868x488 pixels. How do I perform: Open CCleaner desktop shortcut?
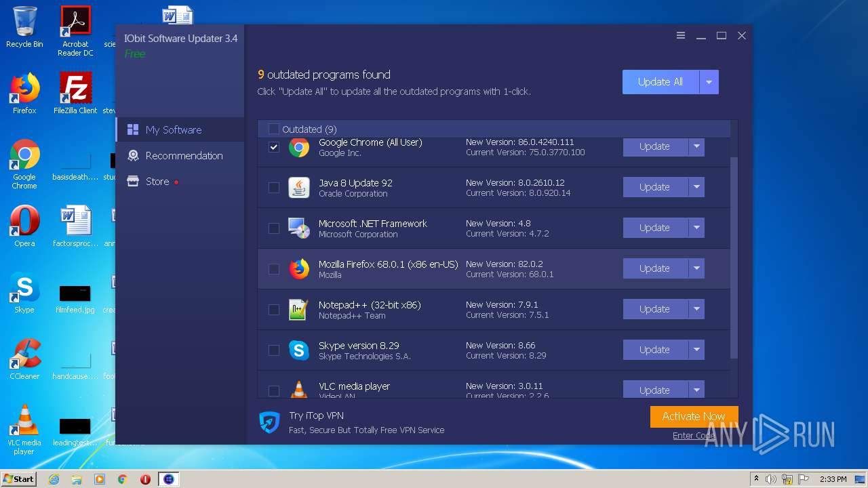point(24,359)
